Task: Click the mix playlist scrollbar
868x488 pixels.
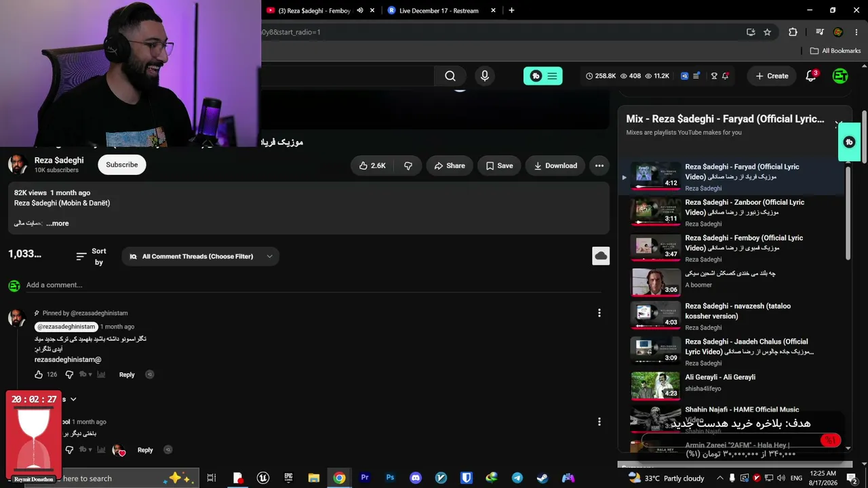Action: point(848,211)
